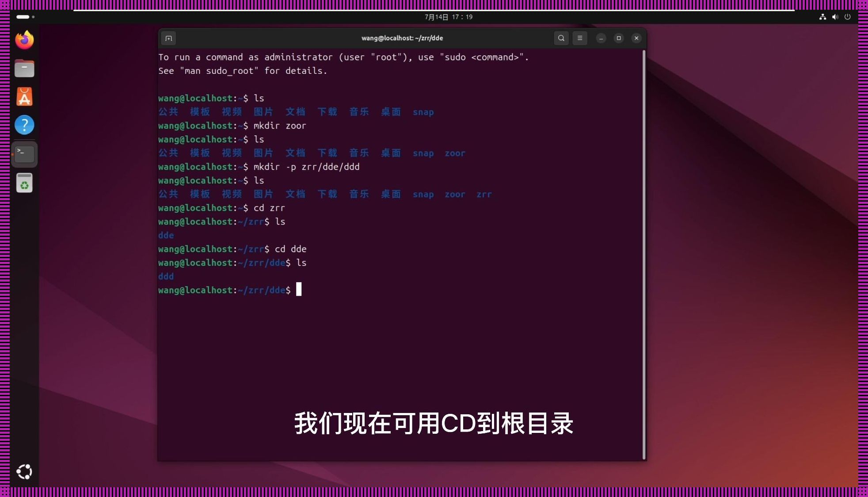The image size is (868, 497).
Task: Click the sudo hint line mentioning root
Action: click(x=343, y=57)
